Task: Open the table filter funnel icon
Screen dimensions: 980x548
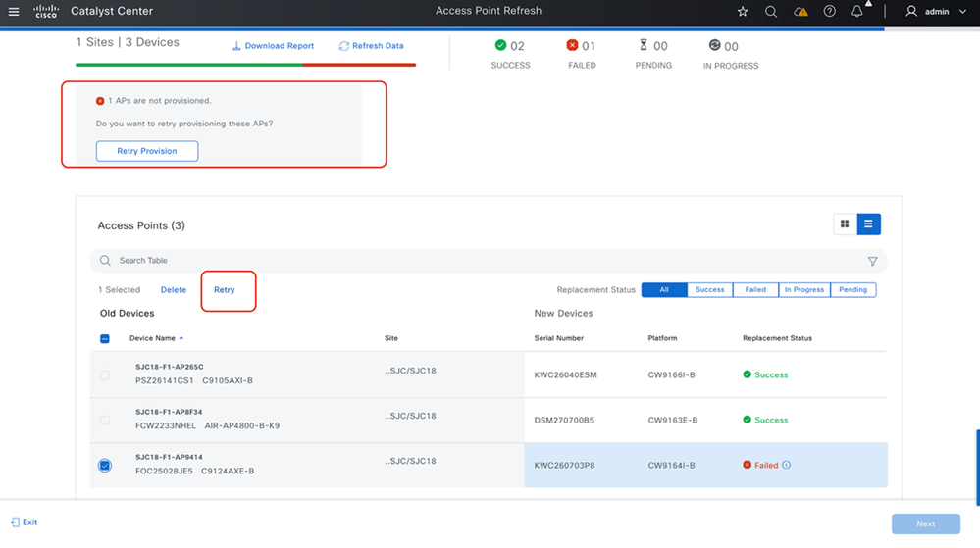Action: pos(872,261)
